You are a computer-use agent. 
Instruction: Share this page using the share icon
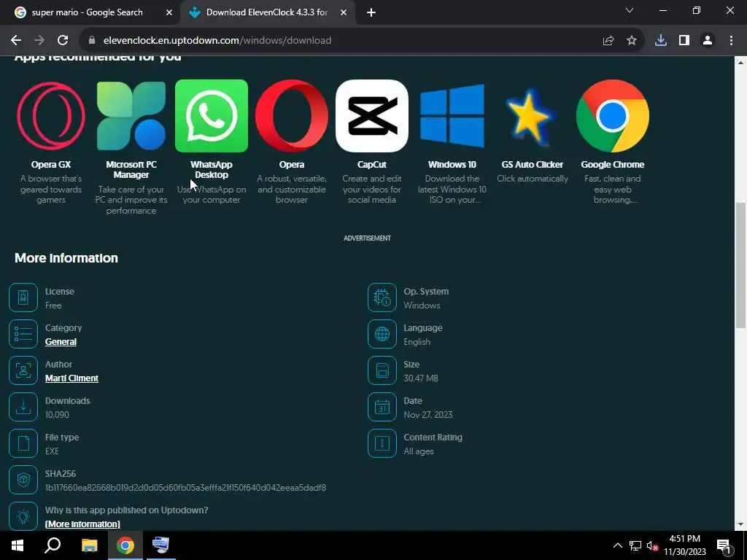pos(608,41)
